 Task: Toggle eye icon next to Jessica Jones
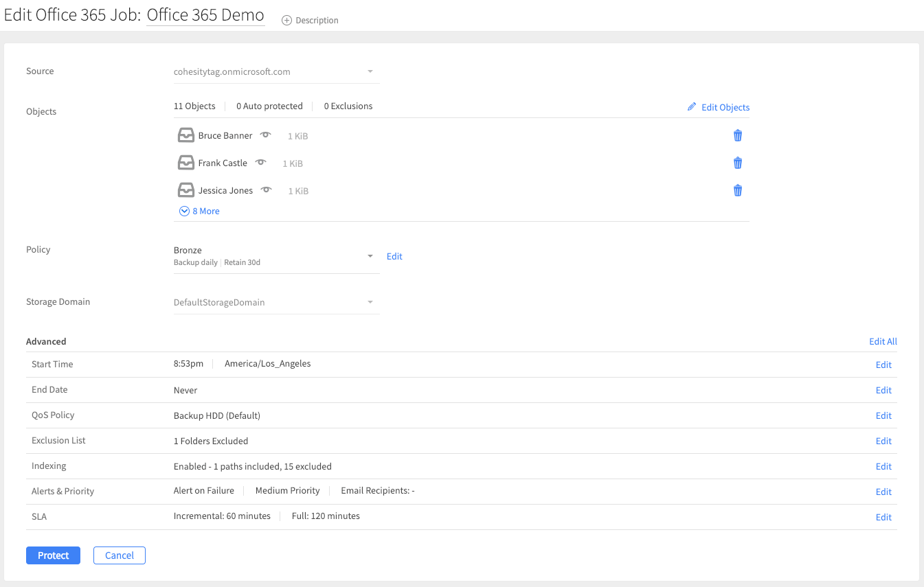point(266,190)
